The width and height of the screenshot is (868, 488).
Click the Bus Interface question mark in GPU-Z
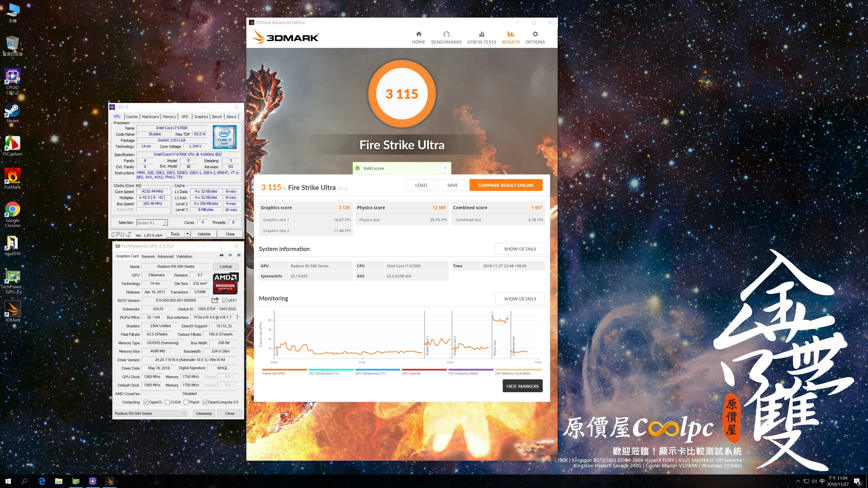[x=237, y=317]
